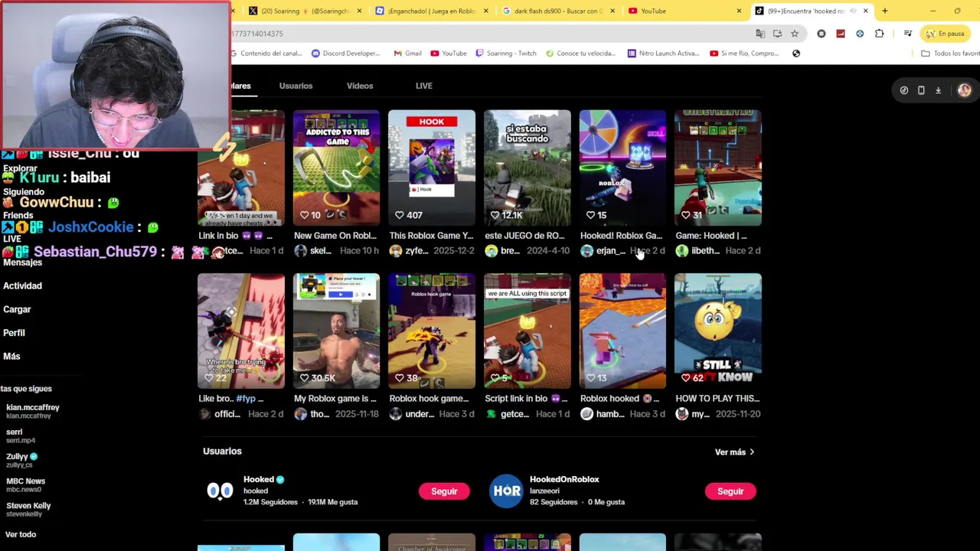Click the TikTok download app icon
This screenshot has height=551, width=980.
(938, 90)
